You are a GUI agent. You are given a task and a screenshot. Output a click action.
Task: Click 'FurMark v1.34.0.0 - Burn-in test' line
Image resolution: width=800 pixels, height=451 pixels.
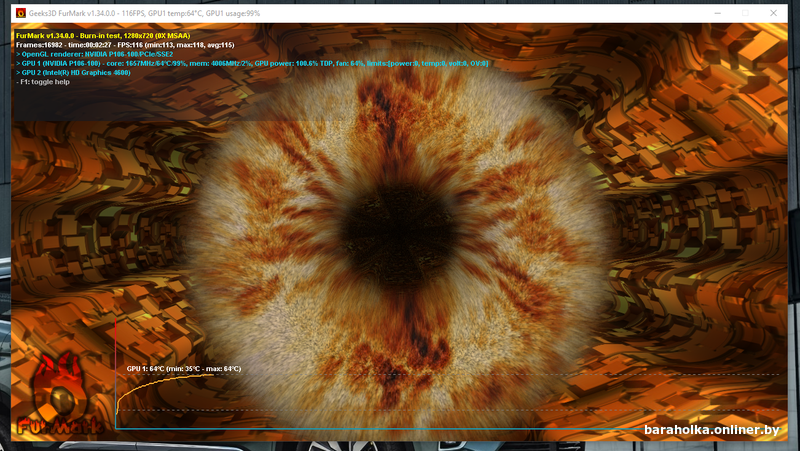pyautogui.click(x=103, y=36)
